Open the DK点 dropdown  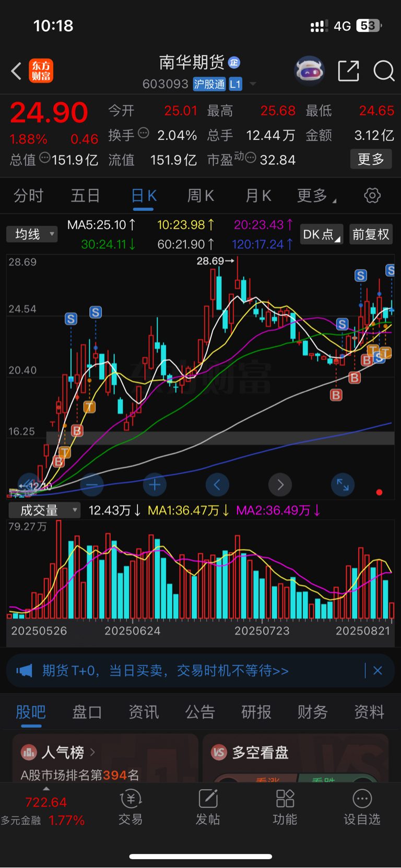(322, 234)
